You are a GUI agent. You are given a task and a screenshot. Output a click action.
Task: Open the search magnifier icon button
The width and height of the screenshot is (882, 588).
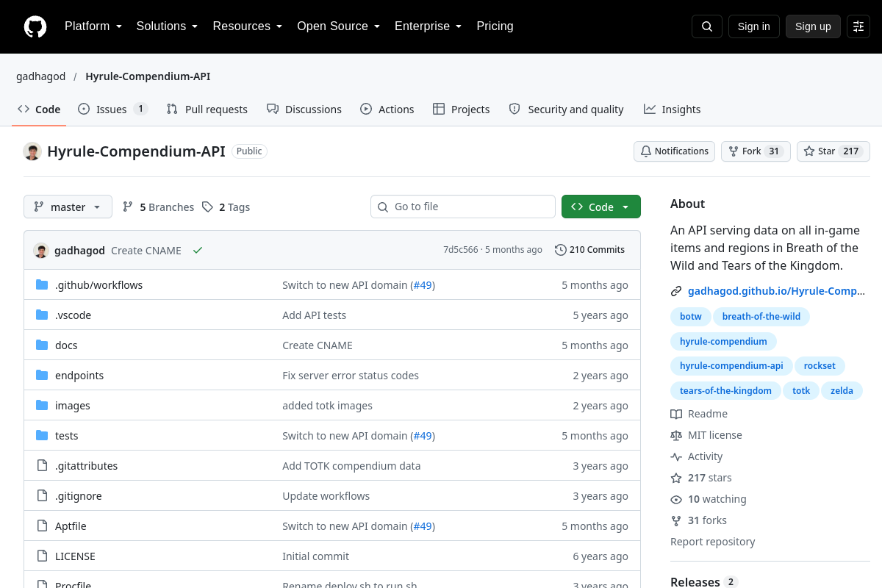coord(707,26)
